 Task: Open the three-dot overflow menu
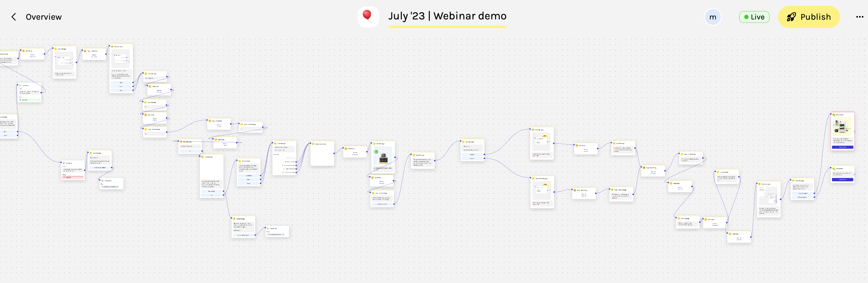click(x=859, y=17)
